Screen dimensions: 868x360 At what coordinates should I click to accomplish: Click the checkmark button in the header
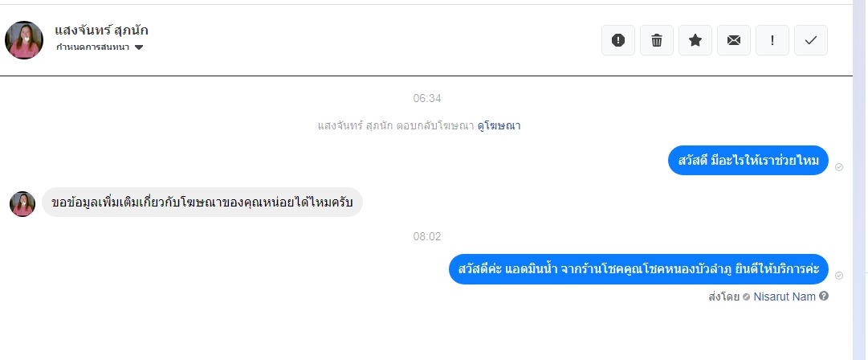coord(811,40)
